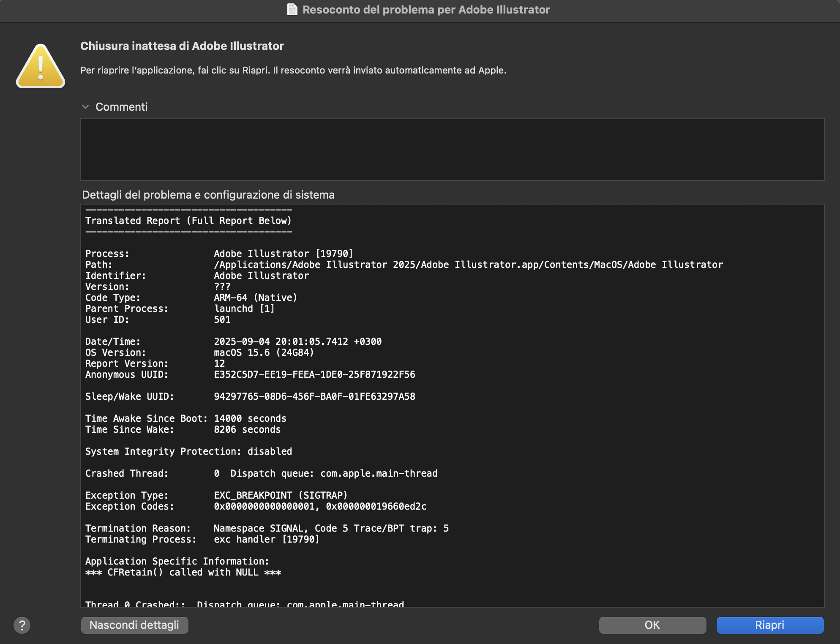Click the Path value starting with /Applications/Adobe Illustrator 2025
The width and height of the screenshot is (840, 644).
coord(468,265)
